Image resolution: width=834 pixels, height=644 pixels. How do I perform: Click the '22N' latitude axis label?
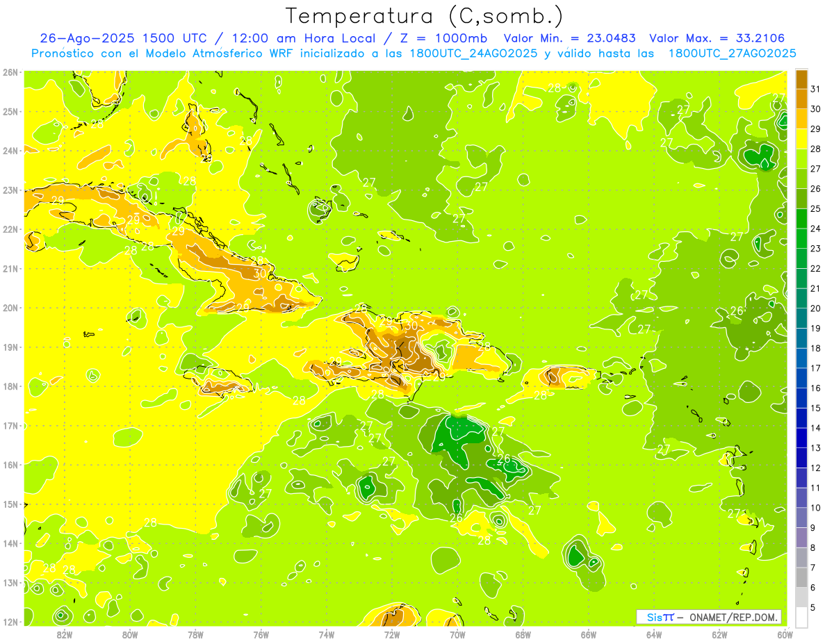point(10,229)
